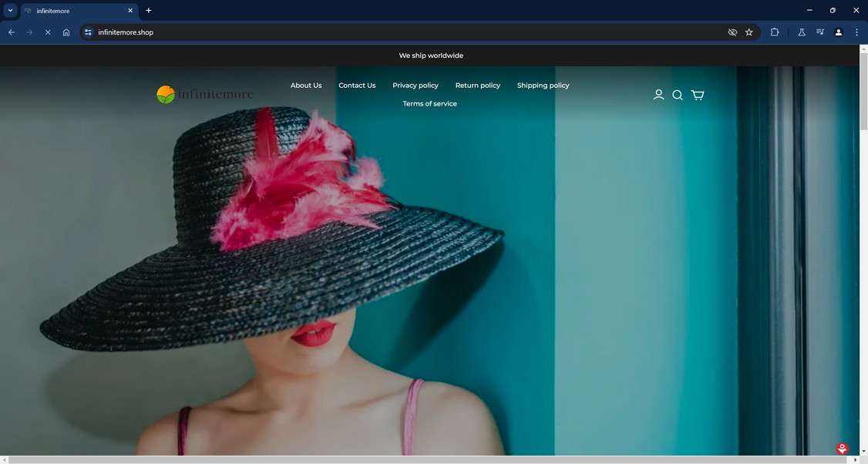Click the address bar showing infinitemore.shop
This screenshot has width=868, height=464.
[385, 32]
